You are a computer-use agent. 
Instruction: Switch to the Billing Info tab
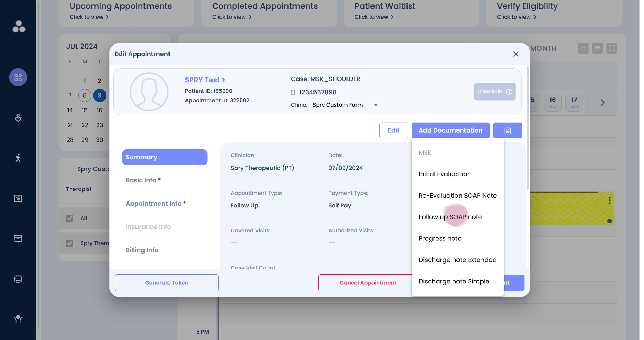(142, 250)
